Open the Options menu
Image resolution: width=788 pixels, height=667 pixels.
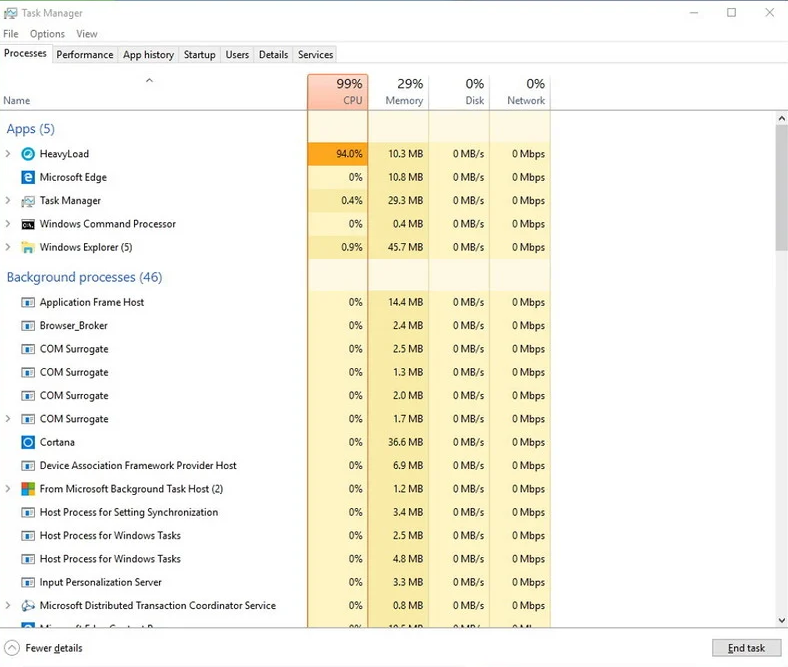[x=47, y=34]
